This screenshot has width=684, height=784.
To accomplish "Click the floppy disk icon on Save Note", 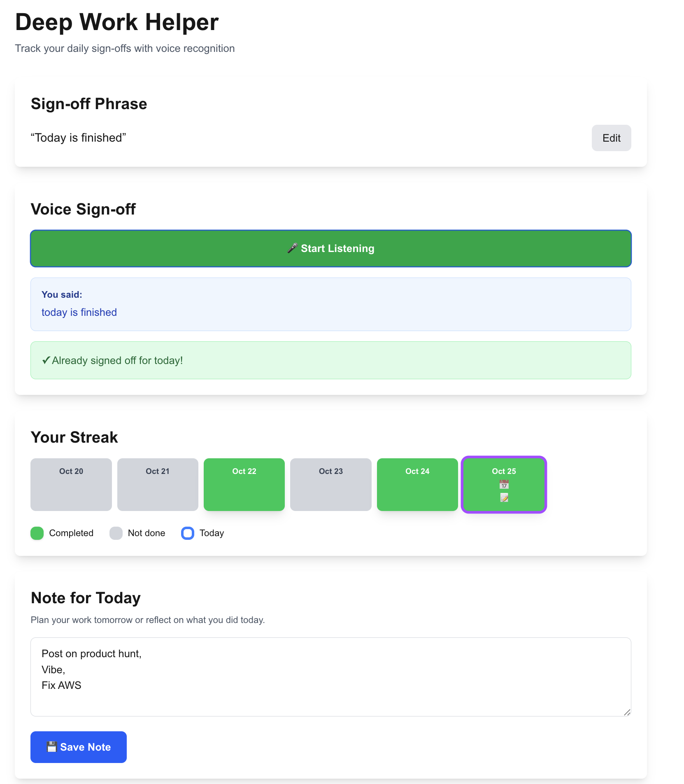I will click(52, 747).
